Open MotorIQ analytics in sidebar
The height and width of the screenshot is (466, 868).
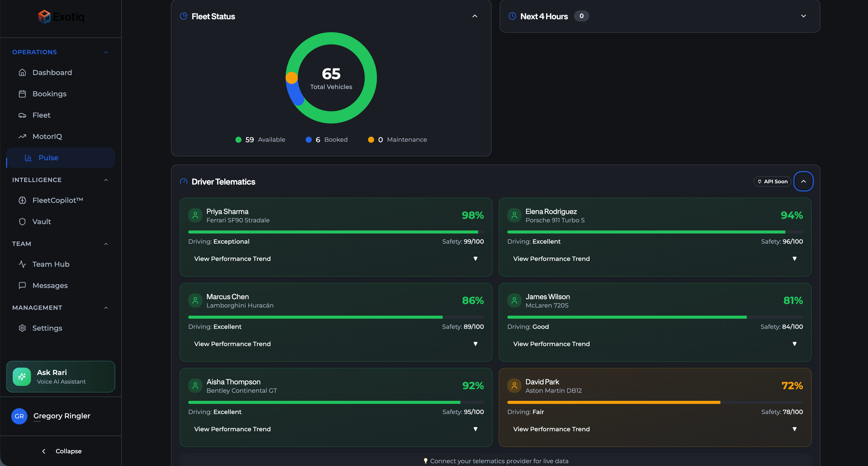(47, 136)
